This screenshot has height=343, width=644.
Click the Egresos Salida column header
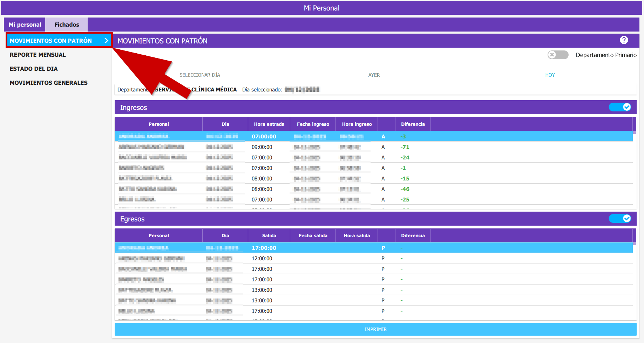(x=269, y=235)
